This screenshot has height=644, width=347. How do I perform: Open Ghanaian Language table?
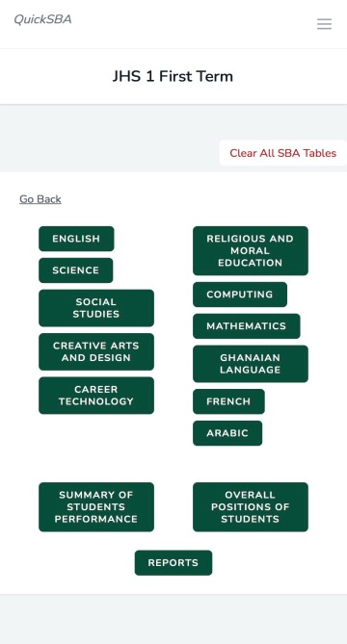pos(251,364)
